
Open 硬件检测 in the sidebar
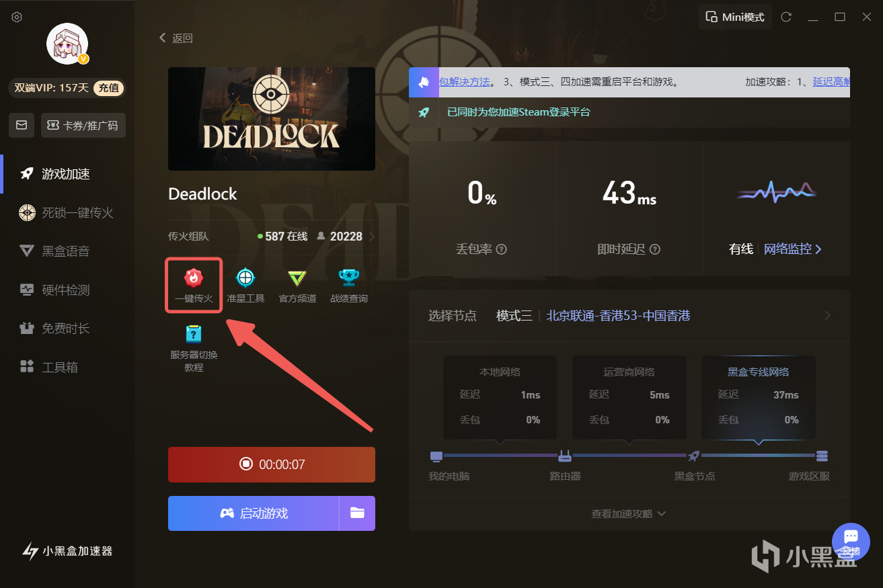coord(67,290)
